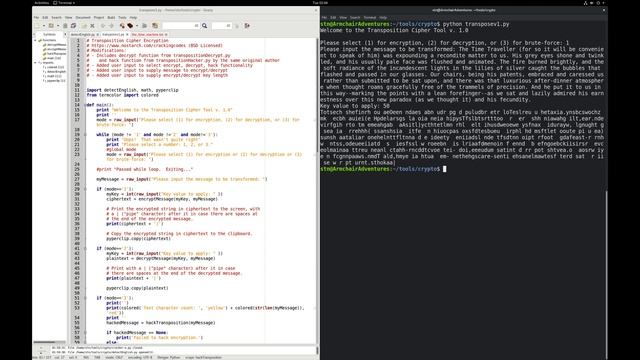Switch to the detectEnglish.py editor tab
Screen dimensions: 640x360
coord(83,35)
